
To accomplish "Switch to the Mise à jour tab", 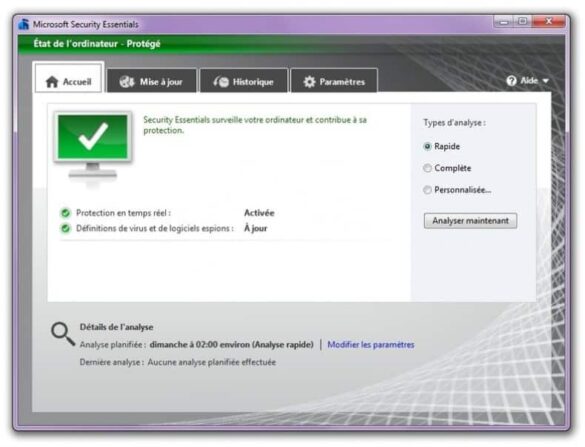I will click(151, 81).
